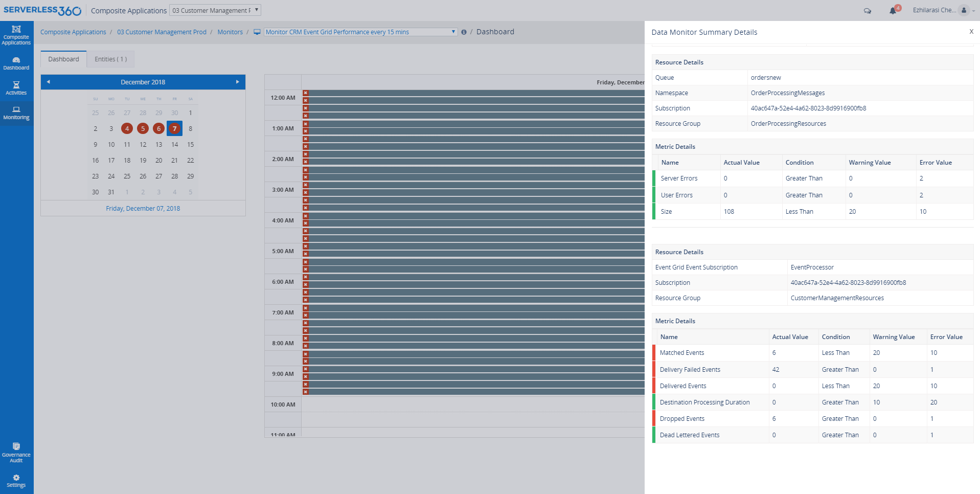Switch to the Entities ( 1 ) tab

point(110,59)
